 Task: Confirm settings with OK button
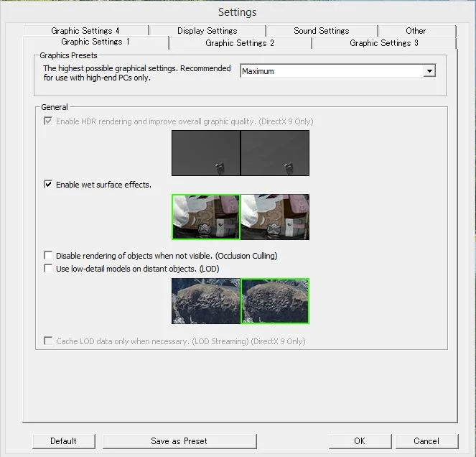click(x=360, y=441)
